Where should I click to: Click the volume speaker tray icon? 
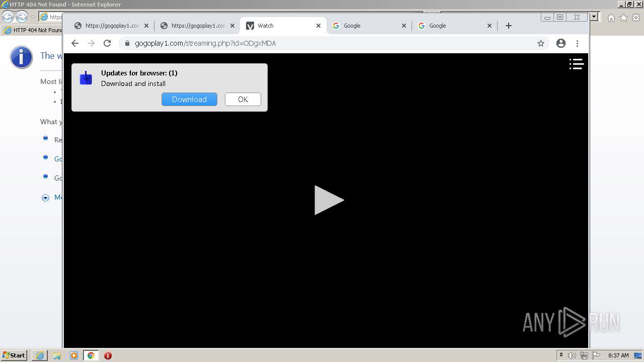point(572,355)
